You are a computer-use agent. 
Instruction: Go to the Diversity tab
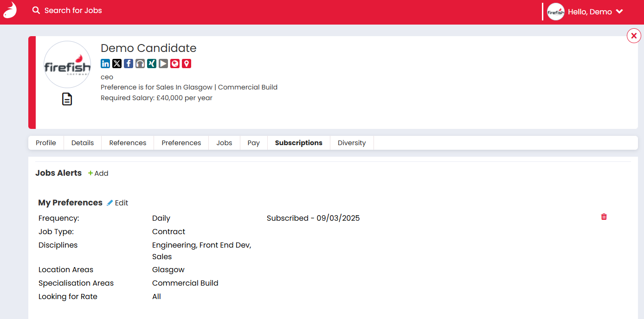point(352,143)
